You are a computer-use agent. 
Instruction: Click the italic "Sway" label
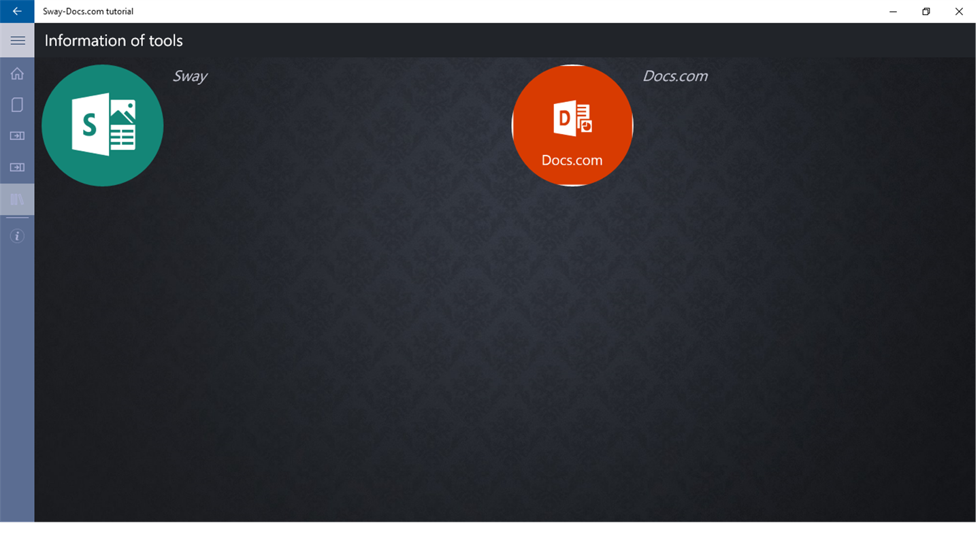tap(190, 76)
